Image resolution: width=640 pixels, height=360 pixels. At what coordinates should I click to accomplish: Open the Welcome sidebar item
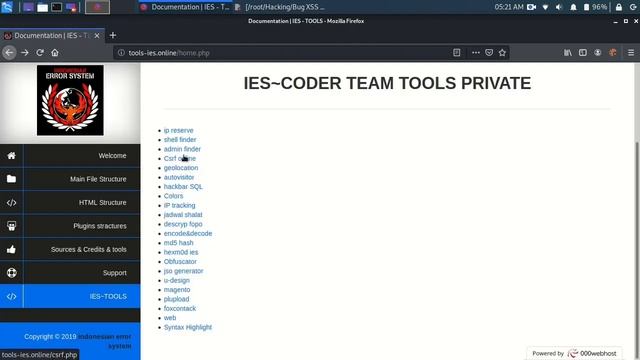coord(70,156)
